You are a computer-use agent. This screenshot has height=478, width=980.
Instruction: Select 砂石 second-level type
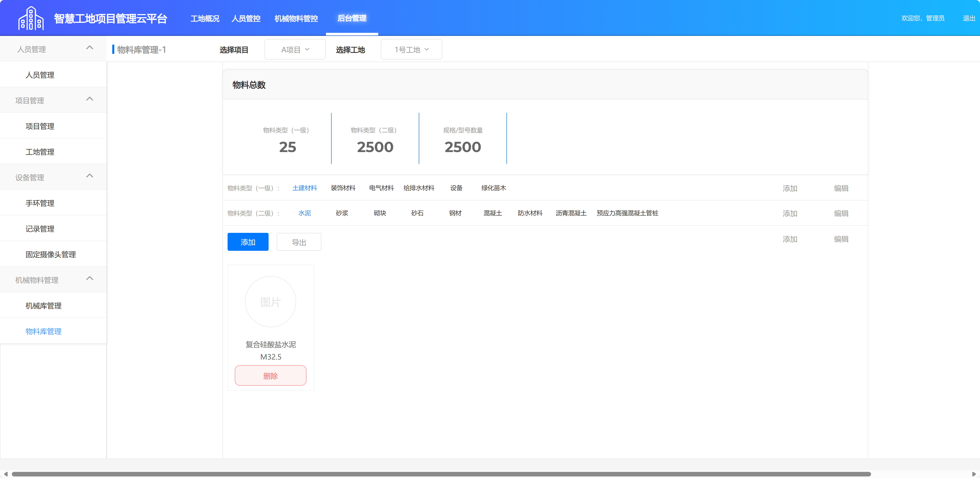click(x=417, y=213)
